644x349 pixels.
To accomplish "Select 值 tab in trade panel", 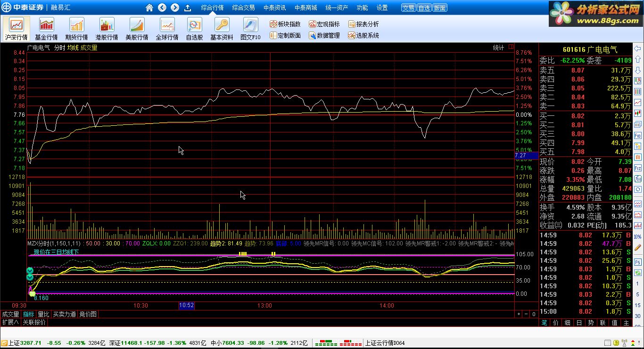I will coord(615,323).
